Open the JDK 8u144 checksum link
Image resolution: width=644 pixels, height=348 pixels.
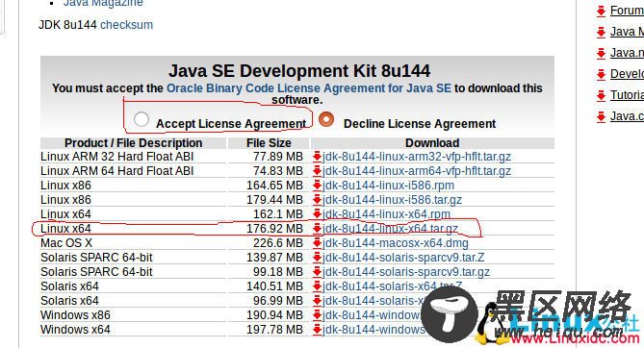pyautogui.click(x=126, y=25)
